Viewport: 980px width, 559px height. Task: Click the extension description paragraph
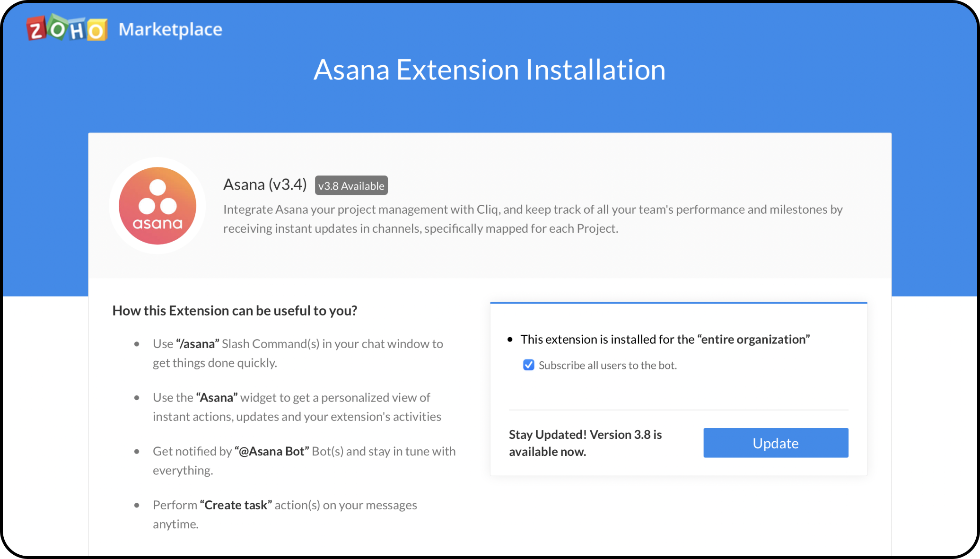point(533,219)
